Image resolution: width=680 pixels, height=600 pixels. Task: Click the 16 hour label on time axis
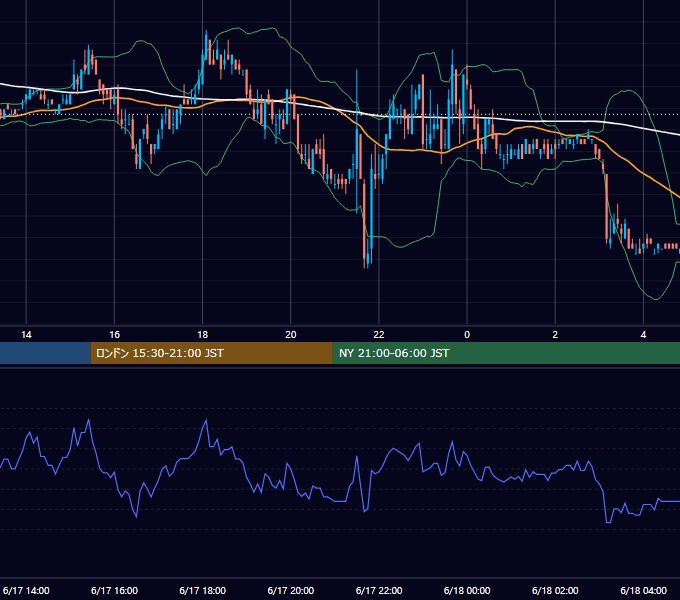coord(114,335)
